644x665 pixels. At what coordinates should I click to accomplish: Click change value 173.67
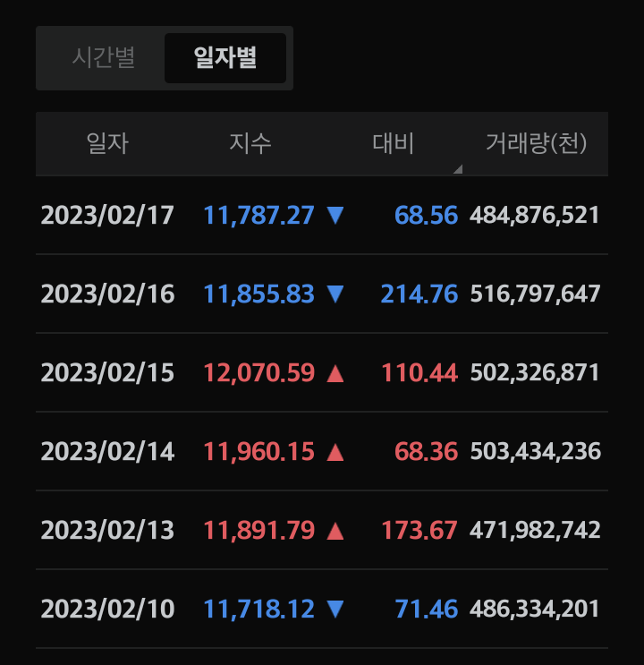(419, 530)
